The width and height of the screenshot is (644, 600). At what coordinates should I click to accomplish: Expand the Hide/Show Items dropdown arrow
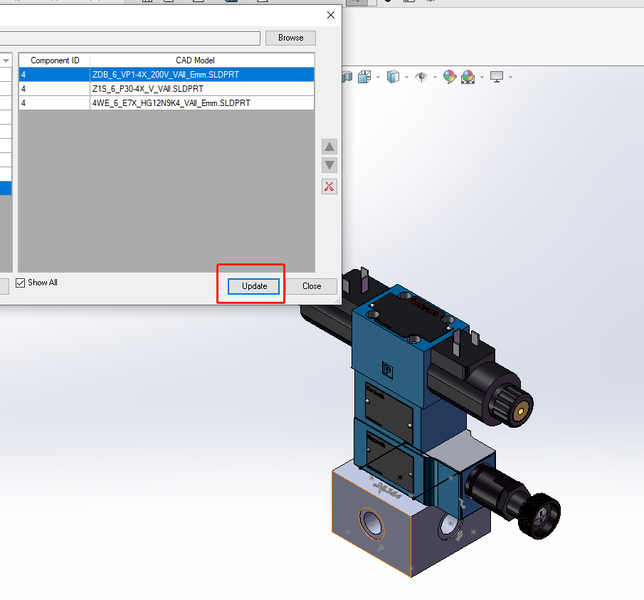point(435,77)
